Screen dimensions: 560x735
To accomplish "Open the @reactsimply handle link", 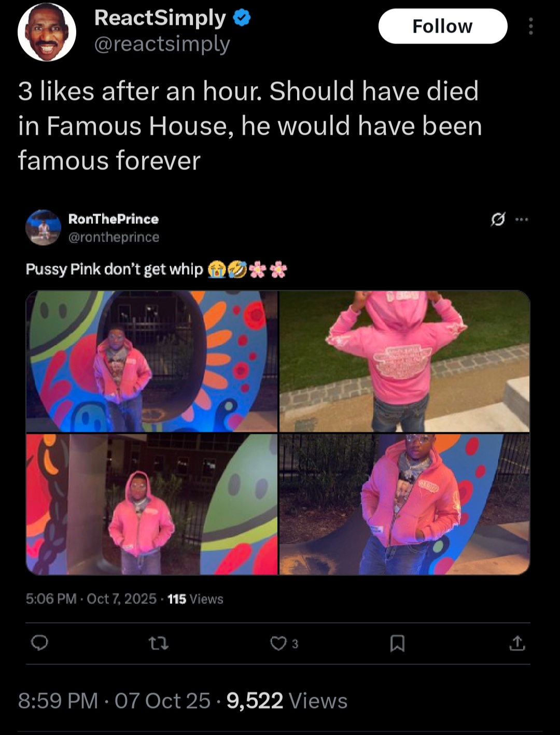I will pyautogui.click(x=162, y=44).
